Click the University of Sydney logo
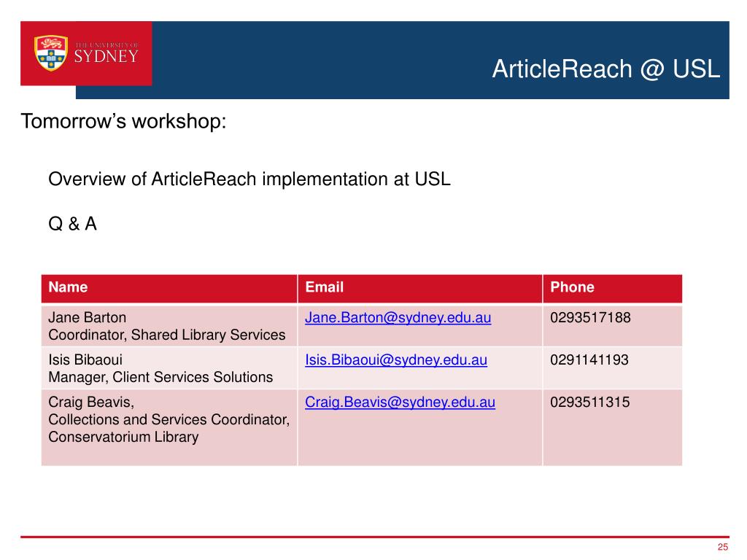 (86, 53)
